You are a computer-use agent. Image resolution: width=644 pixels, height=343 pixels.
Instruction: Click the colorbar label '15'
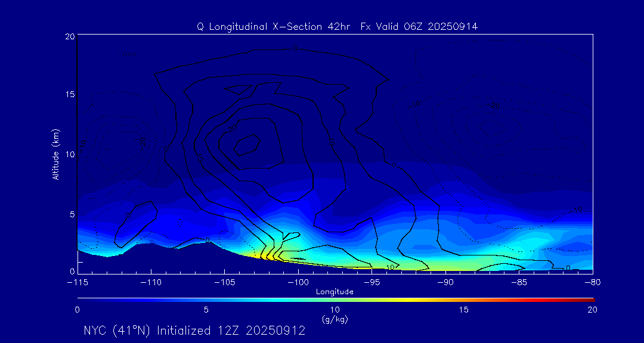click(463, 310)
